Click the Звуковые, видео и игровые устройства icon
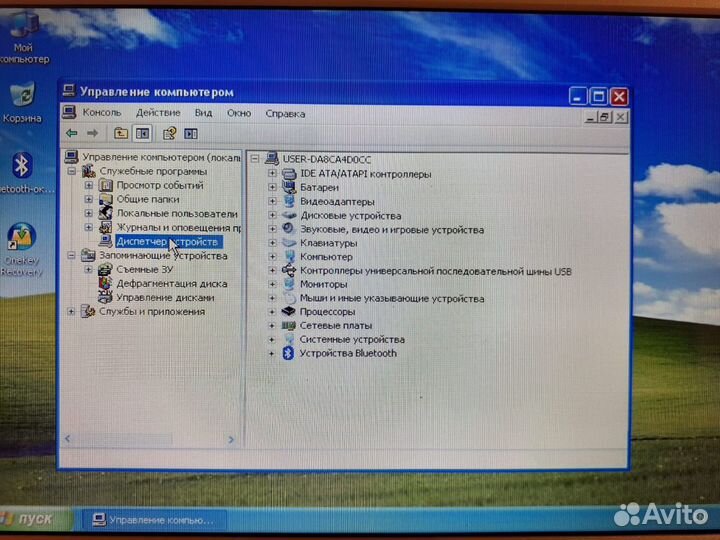Viewport: 720px width, 540px height. [x=289, y=229]
